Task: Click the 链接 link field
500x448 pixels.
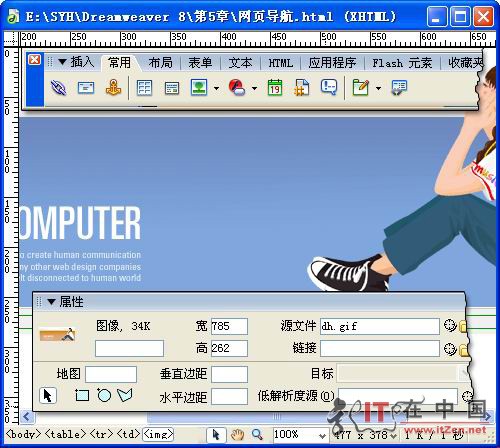Action: pyautogui.click(x=380, y=348)
